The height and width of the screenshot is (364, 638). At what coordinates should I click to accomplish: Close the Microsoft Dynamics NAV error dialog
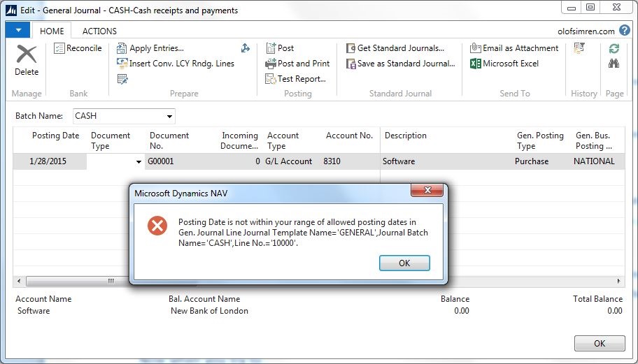click(427, 190)
